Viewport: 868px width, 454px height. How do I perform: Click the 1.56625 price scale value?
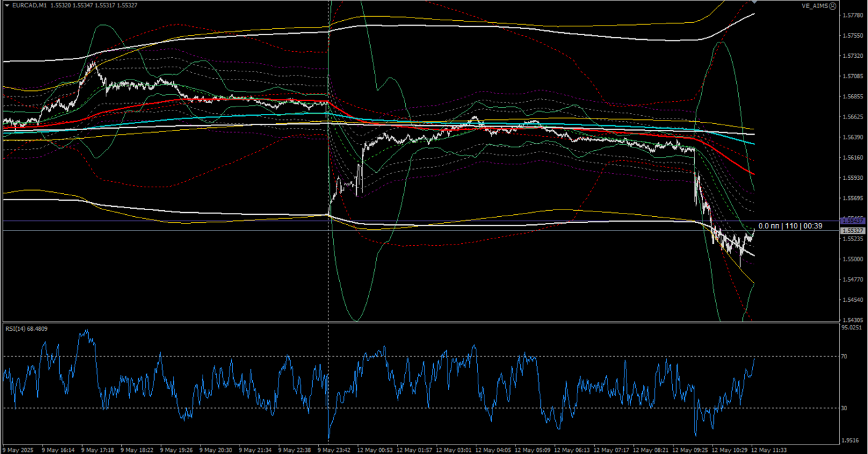pyautogui.click(x=853, y=117)
